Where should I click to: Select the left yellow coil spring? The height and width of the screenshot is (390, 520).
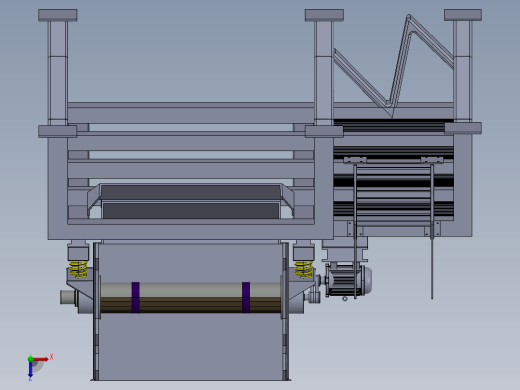[78, 269]
